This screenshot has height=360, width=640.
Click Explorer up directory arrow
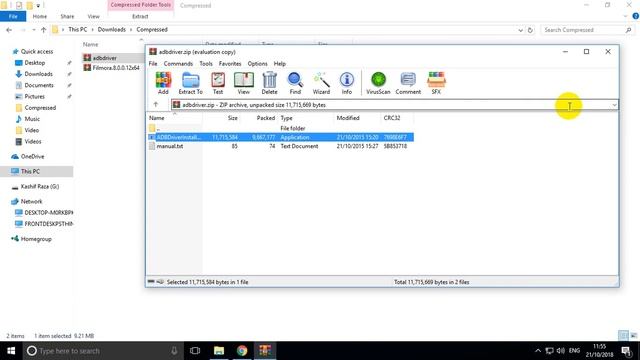(44, 30)
